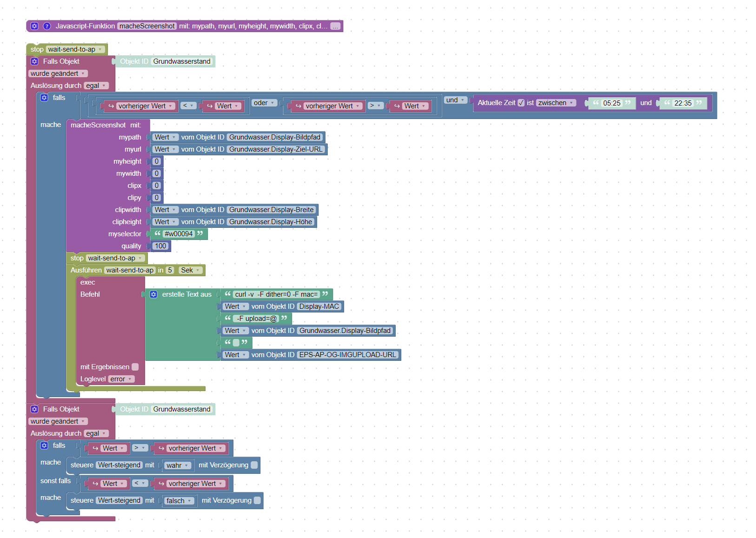Toggle mit Verzögerung checkbox on the falsch row

click(257, 500)
